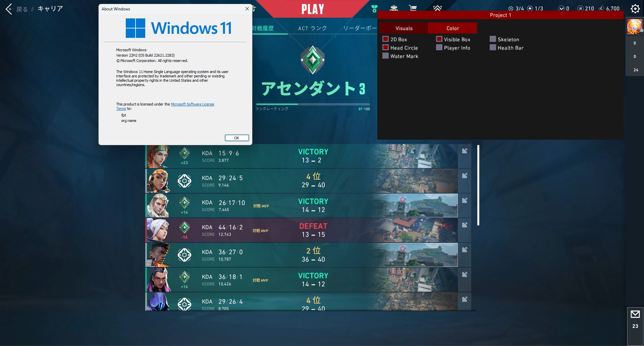Image resolution: width=644 pixels, height=346 pixels.
Task: Select the ACT ランク tab
Action: (x=312, y=28)
